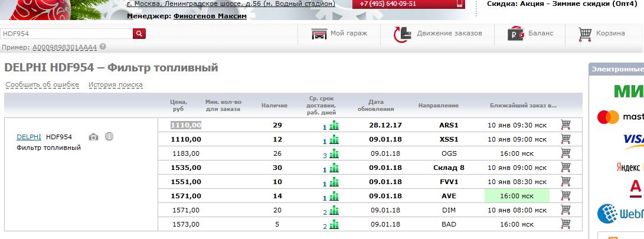
Task: Open the Balance (Баланс) section
Action: (x=530, y=33)
